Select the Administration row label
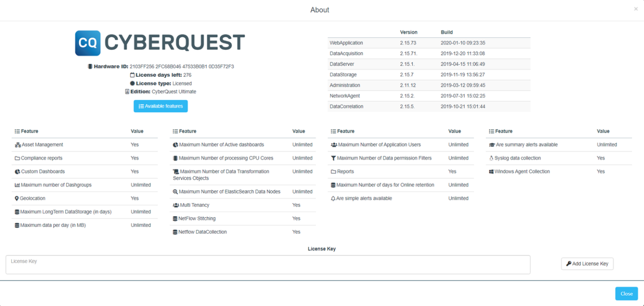Screen dimensions: 644x306 (x=345, y=85)
